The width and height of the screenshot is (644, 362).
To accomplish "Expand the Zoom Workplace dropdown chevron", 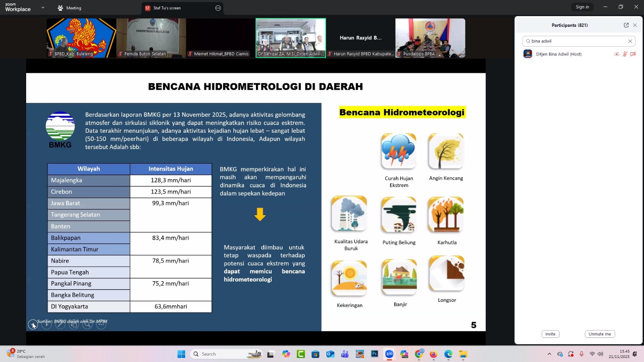I will point(43,8).
